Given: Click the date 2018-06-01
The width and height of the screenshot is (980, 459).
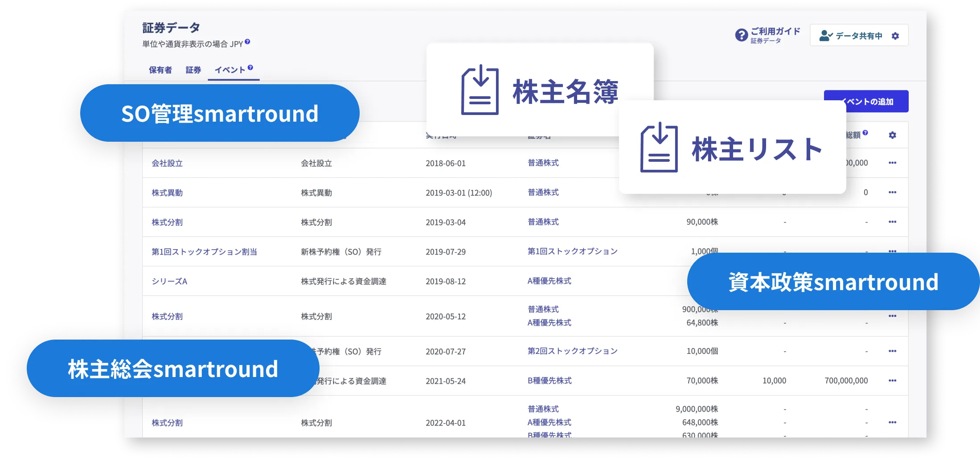Looking at the screenshot, I should (446, 163).
